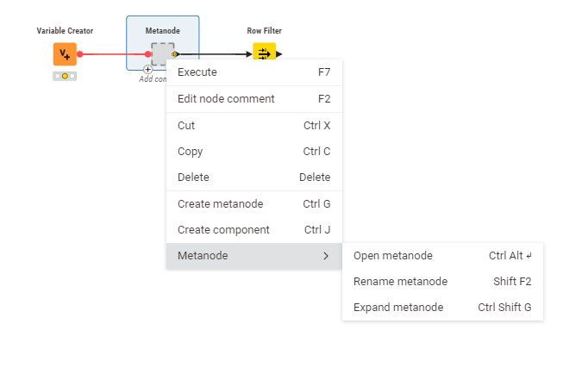588x380 pixels.
Task: Click the Variable Creator red flow variable port
Action: [x=80, y=54]
